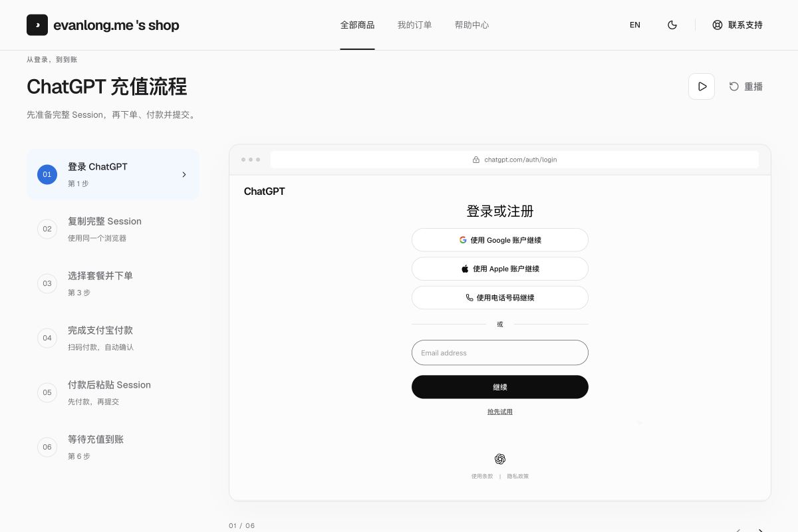Select step 04 完成支付宝付款
This screenshot has width=798, height=532.
(113, 338)
